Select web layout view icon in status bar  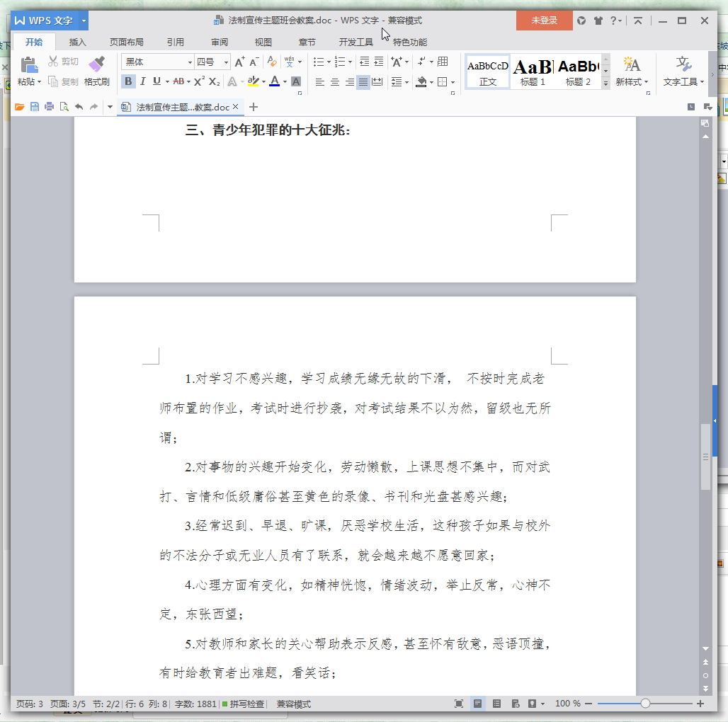pyautogui.click(x=516, y=704)
